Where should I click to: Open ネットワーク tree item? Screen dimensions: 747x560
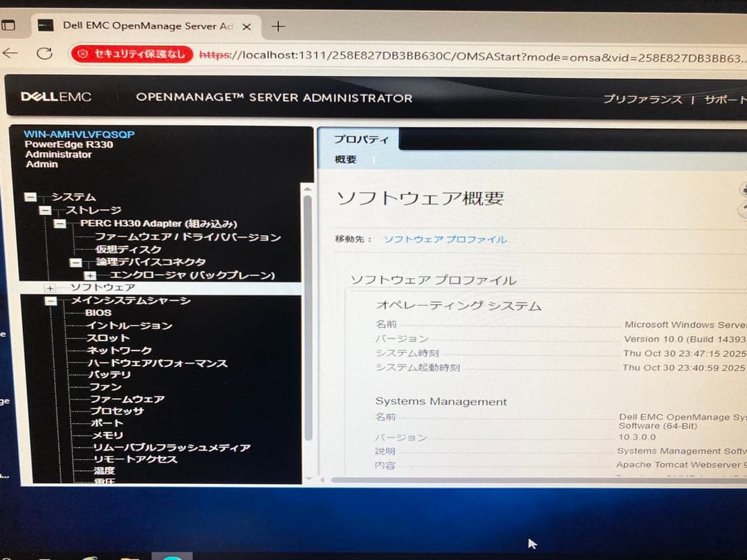pos(119,351)
